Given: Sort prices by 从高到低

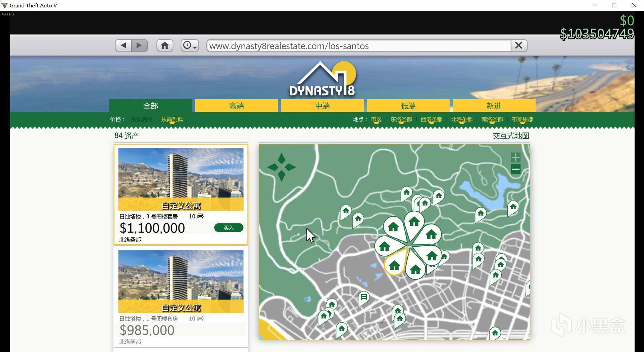Looking at the screenshot, I should pyautogui.click(x=172, y=119).
